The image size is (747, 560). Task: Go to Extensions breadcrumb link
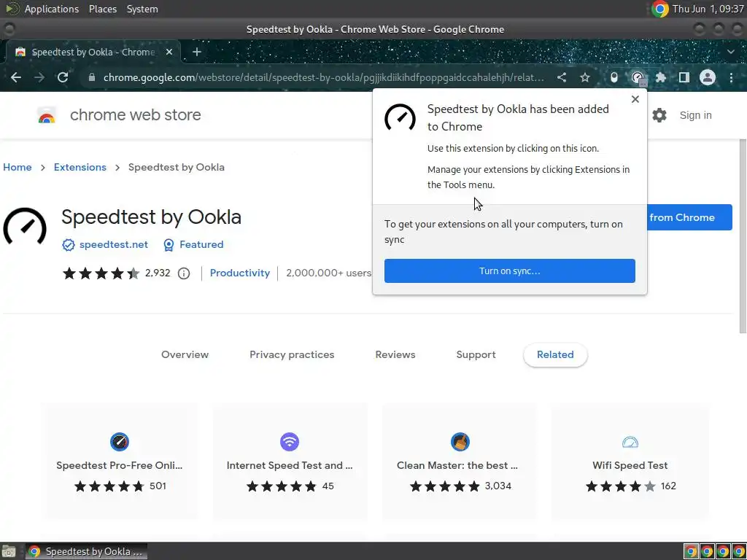(80, 168)
